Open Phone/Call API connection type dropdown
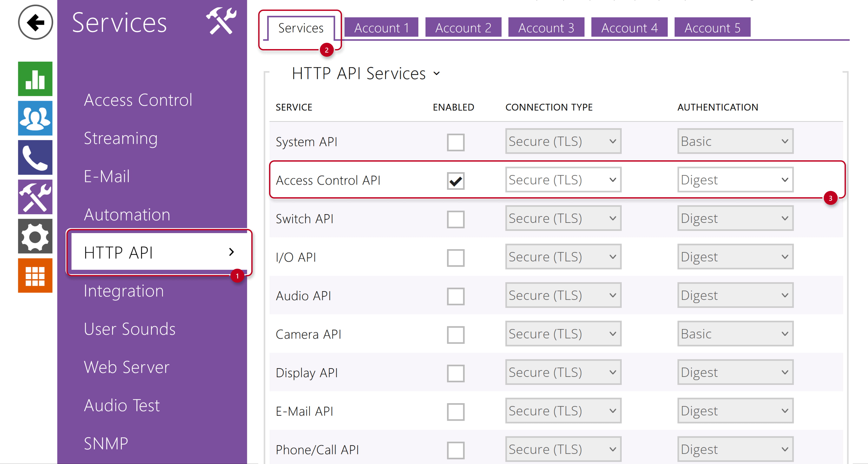This screenshot has width=868, height=464. [563, 449]
